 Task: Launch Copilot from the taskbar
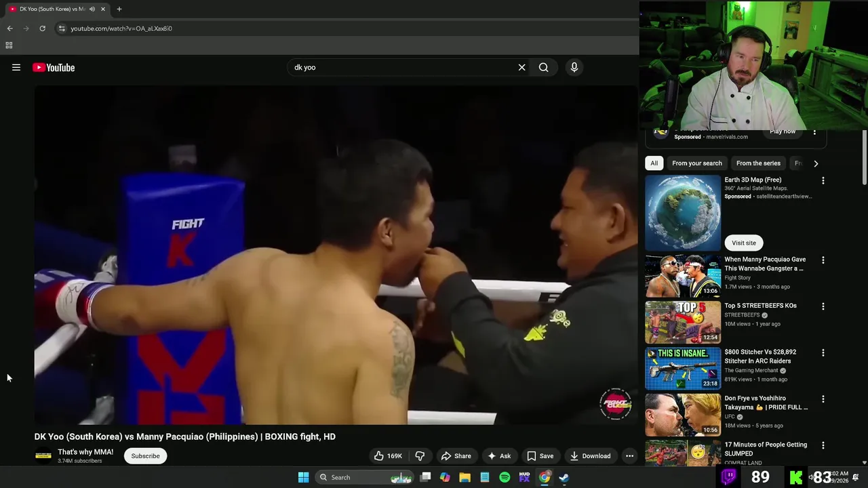[445, 477]
